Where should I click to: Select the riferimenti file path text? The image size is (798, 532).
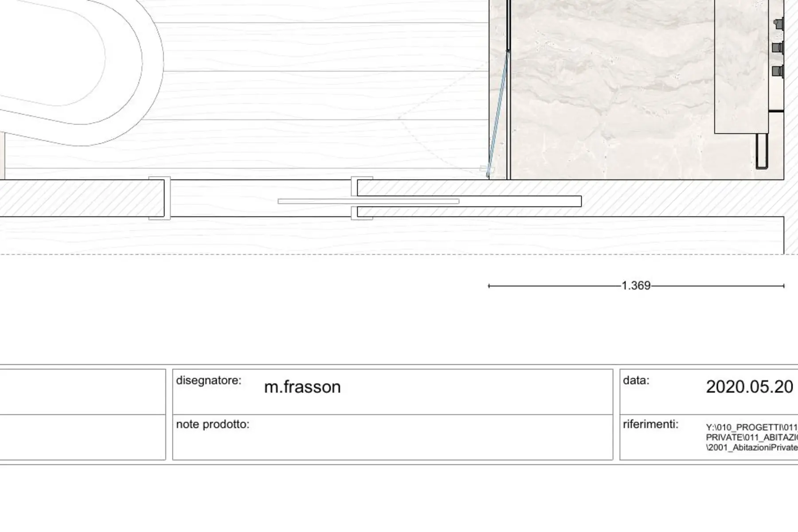752,438
